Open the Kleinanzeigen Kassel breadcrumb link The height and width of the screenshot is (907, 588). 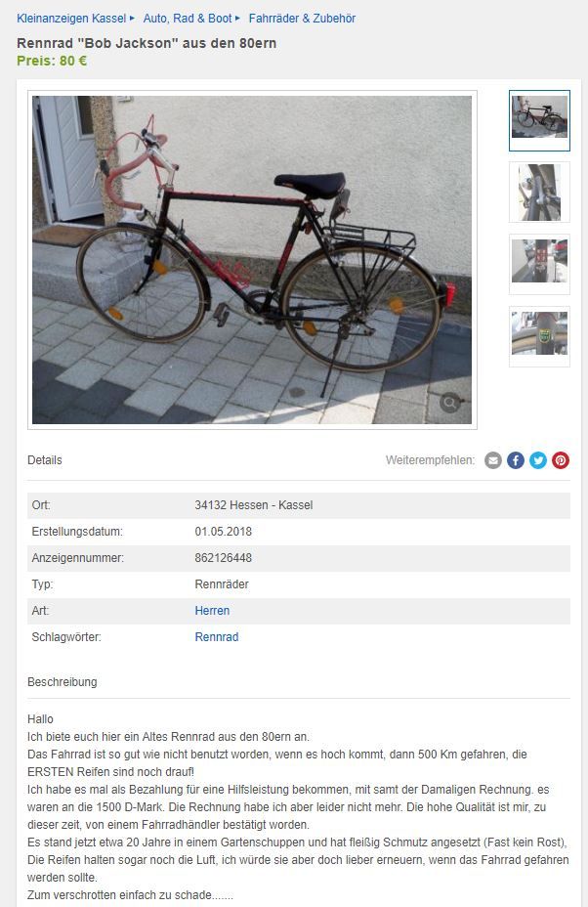(x=71, y=19)
